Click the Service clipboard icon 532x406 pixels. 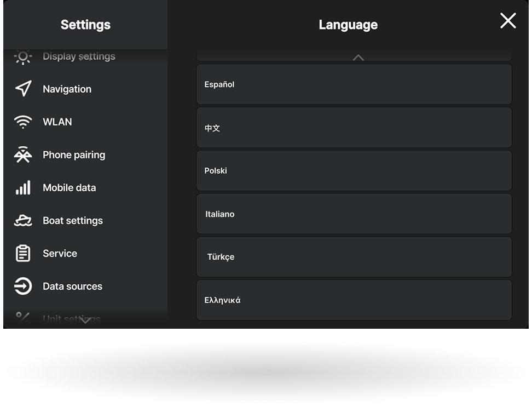click(23, 254)
